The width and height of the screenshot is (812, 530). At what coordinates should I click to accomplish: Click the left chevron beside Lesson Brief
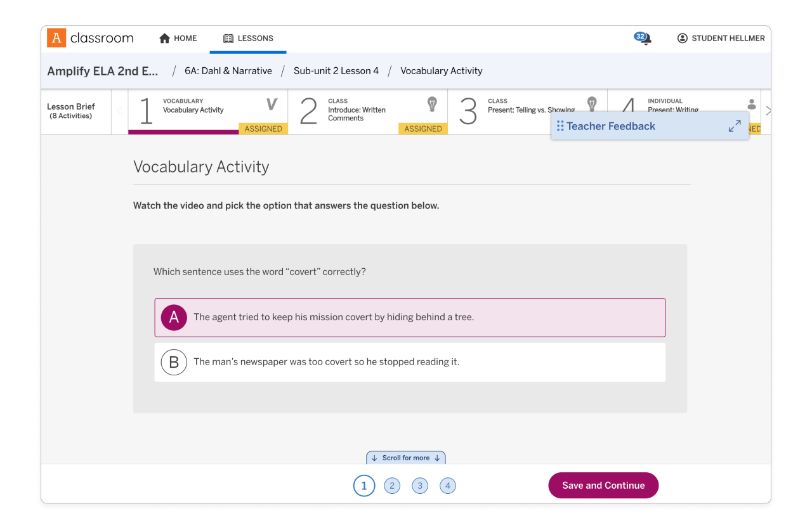tap(119, 111)
